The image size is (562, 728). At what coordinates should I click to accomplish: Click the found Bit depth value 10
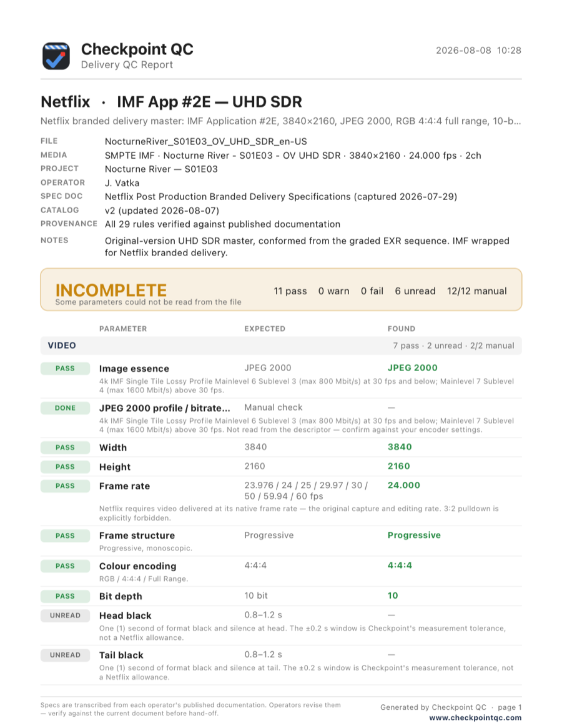(x=393, y=596)
